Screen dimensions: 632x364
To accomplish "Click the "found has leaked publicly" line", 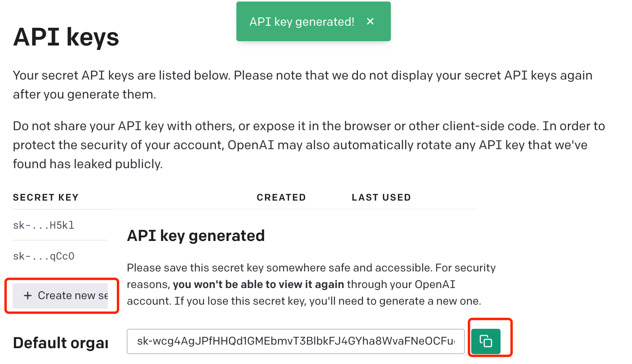I will tap(88, 164).
